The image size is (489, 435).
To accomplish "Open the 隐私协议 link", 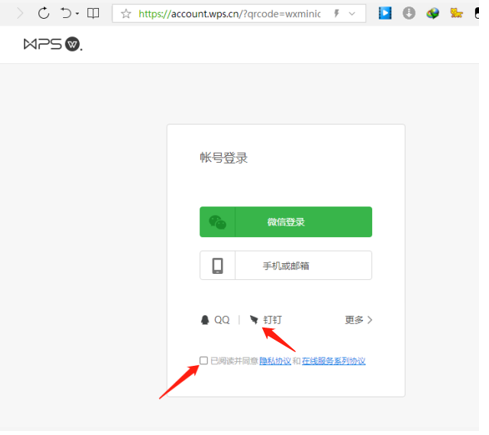I will point(275,361).
